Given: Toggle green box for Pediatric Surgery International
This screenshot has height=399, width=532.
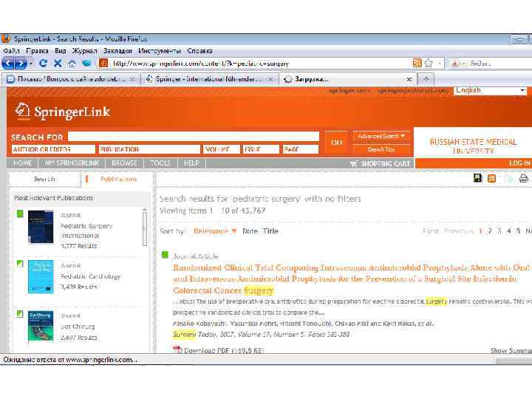Looking at the screenshot, I should [x=20, y=214].
